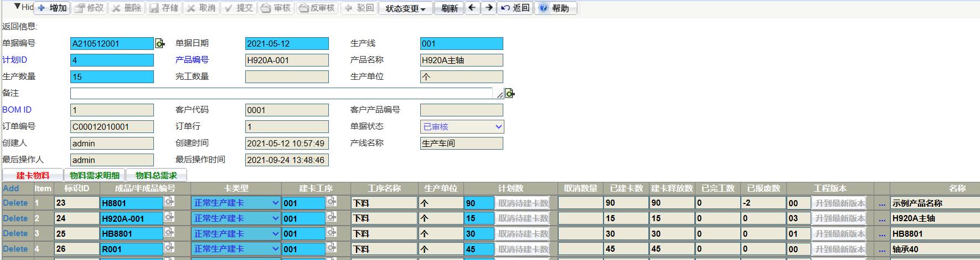Click the 增加 (Add) toolbar button
Image resolution: width=980 pixels, height=260 pixels.
point(53,8)
